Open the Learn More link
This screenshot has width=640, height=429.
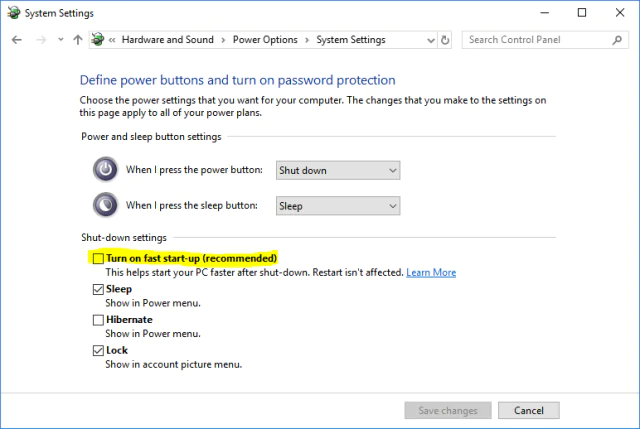click(x=431, y=272)
